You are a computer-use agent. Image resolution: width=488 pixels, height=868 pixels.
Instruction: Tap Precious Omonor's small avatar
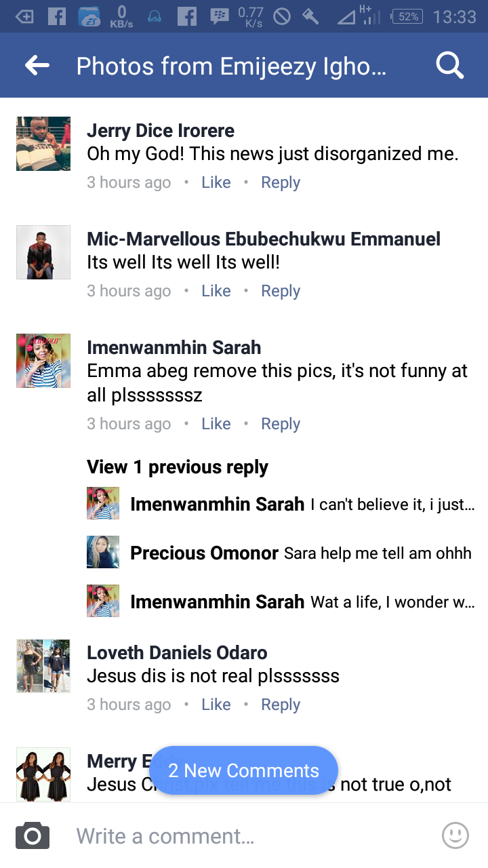(x=103, y=552)
